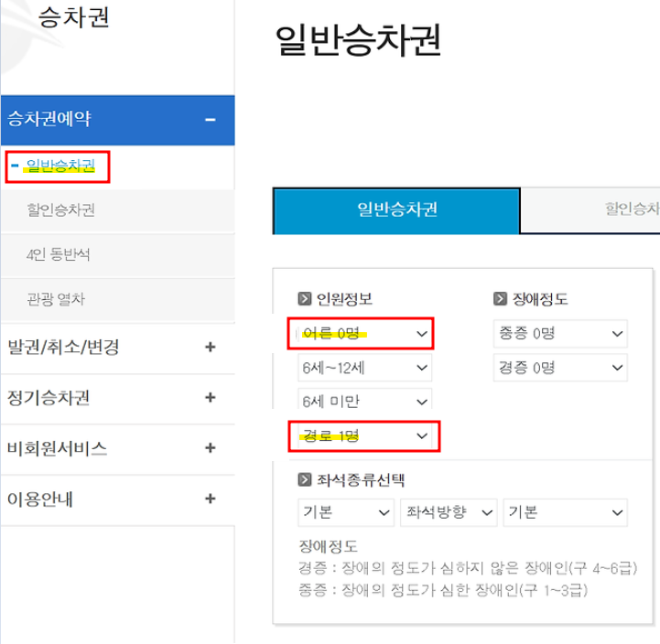Open the 경로 1명 senior dropdown
The height and width of the screenshot is (644, 660).
[x=364, y=435]
